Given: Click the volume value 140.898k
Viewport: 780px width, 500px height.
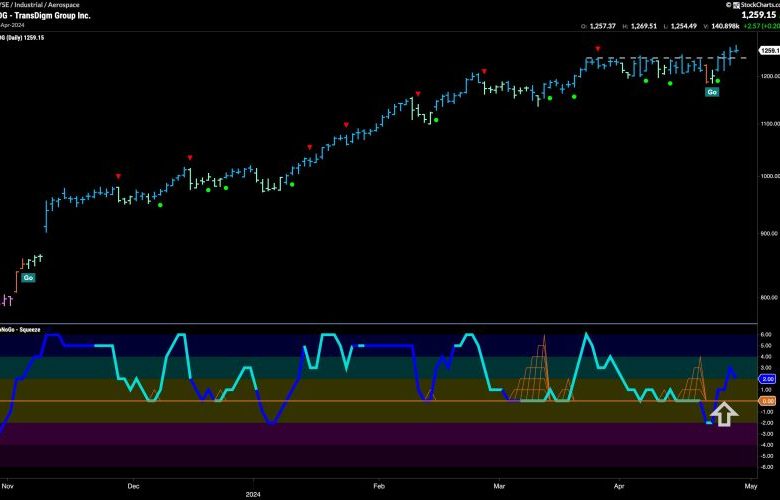Looking at the screenshot, I should coord(725,26).
